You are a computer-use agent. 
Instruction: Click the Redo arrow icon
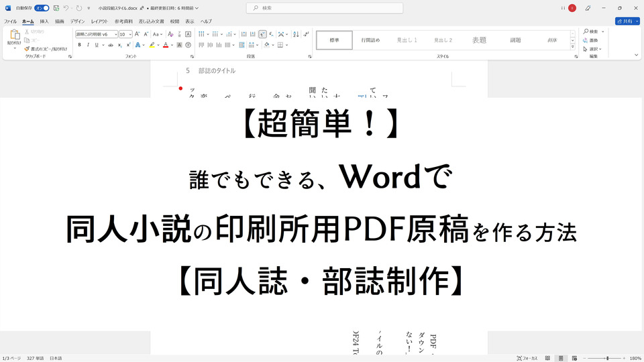pyautogui.click(x=79, y=8)
